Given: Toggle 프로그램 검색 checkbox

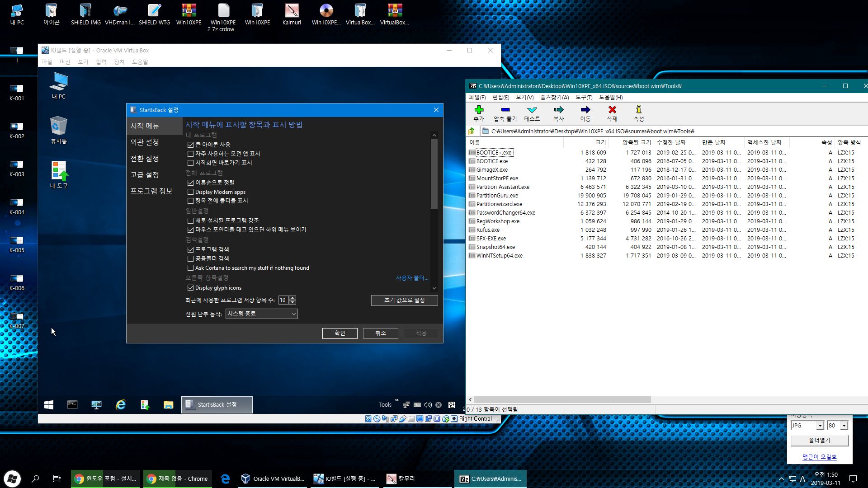Looking at the screenshot, I should 190,249.
